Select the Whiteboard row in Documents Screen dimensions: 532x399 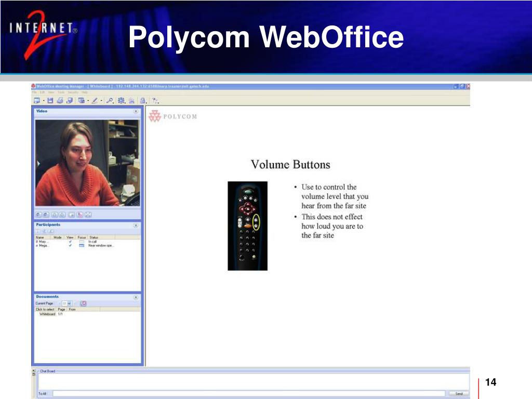coord(87,314)
